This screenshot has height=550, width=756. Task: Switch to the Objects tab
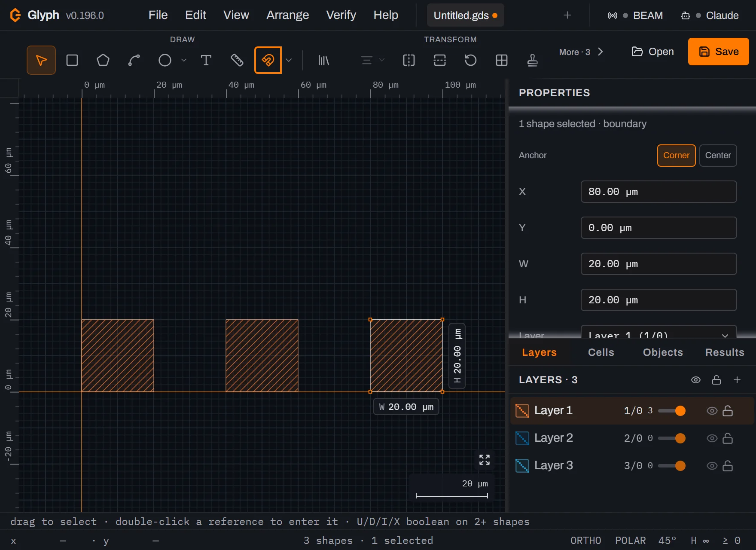pos(663,352)
